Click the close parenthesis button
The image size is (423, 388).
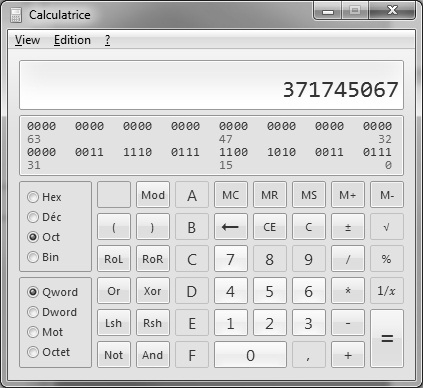[x=153, y=227]
